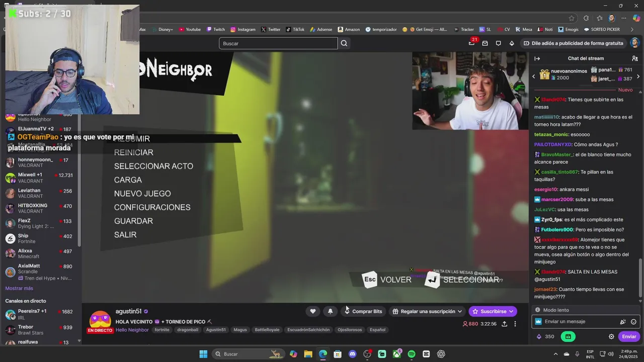Screen dimensions: 644x362
Task: Expand Regalar una suscripción dropdown
Action: coord(459,311)
